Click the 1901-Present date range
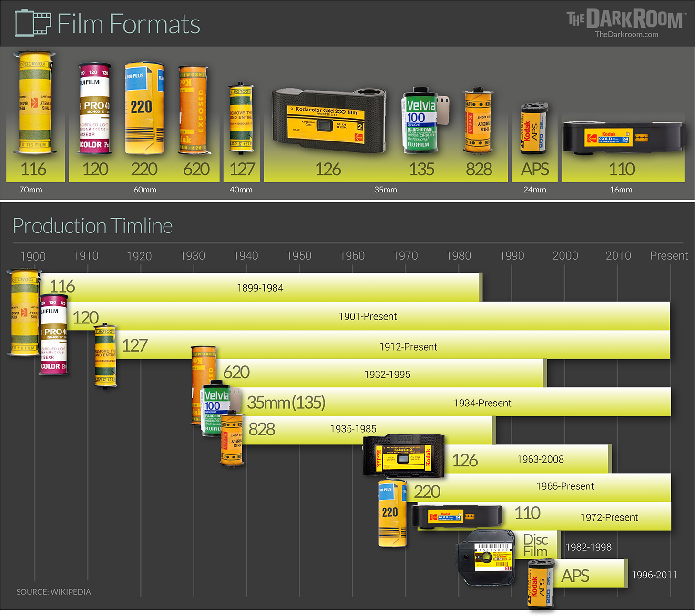The width and height of the screenshot is (696, 616). 368,316
